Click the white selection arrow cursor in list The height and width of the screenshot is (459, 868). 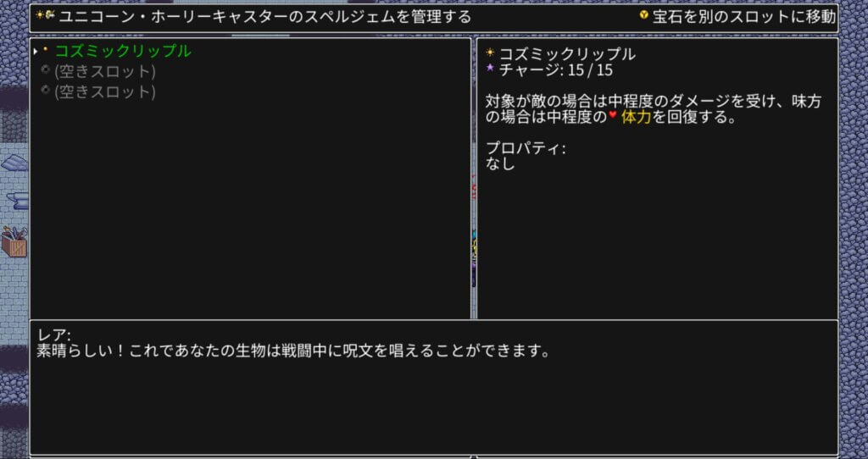(x=36, y=52)
